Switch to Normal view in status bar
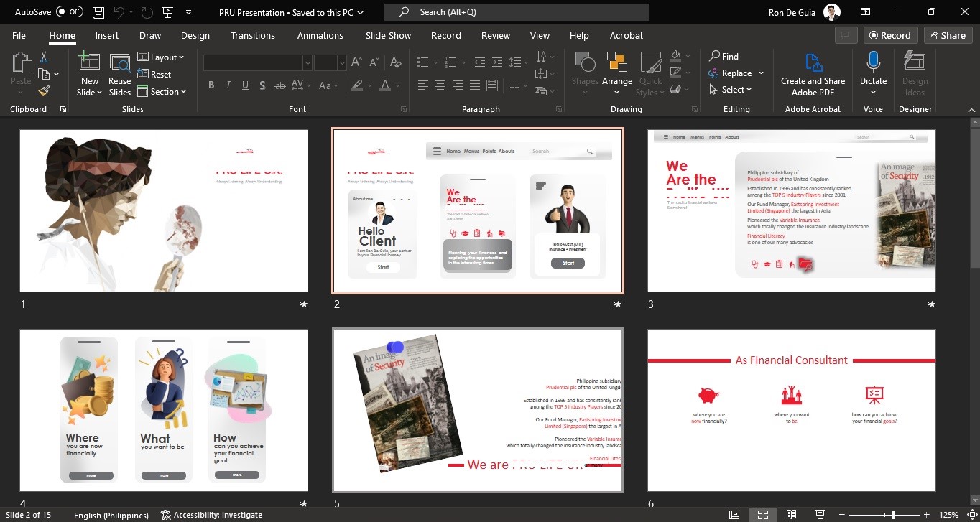980x522 pixels. click(x=734, y=515)
